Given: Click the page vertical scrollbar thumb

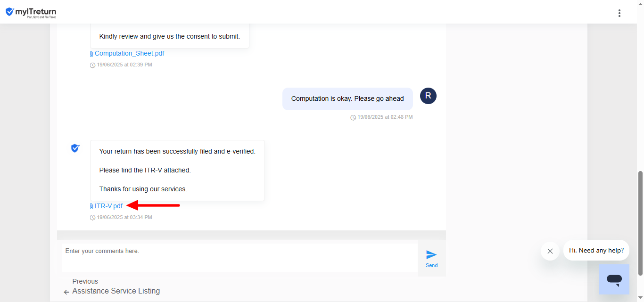Looking at the screenshot, I should point(640,221).
